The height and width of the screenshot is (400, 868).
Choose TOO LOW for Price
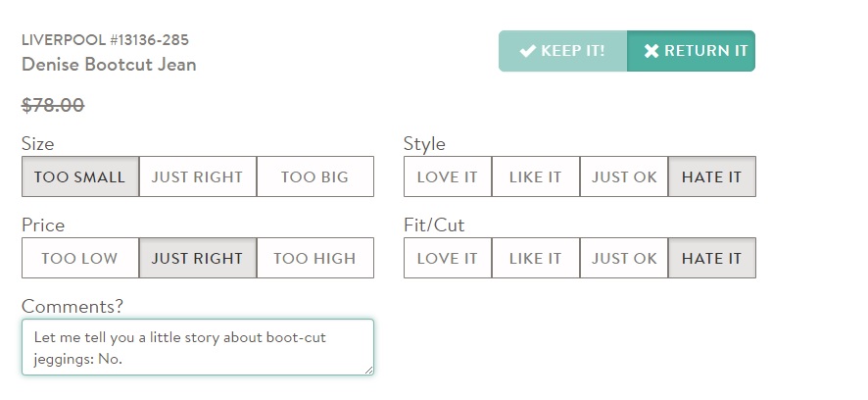tap(80, 259)
